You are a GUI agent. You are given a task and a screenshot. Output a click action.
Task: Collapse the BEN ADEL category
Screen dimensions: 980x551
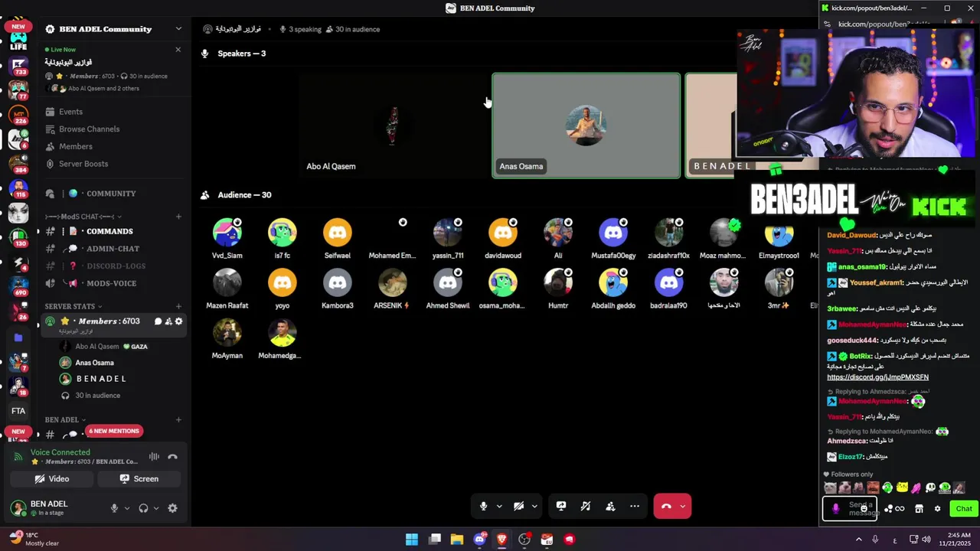(x=65, y=420)
